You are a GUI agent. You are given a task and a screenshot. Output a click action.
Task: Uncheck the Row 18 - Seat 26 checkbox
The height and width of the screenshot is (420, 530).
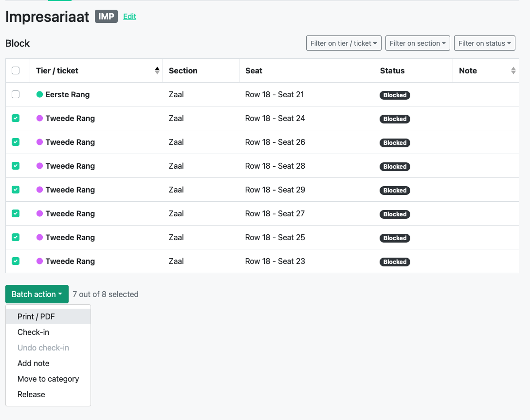pos(16,142)
